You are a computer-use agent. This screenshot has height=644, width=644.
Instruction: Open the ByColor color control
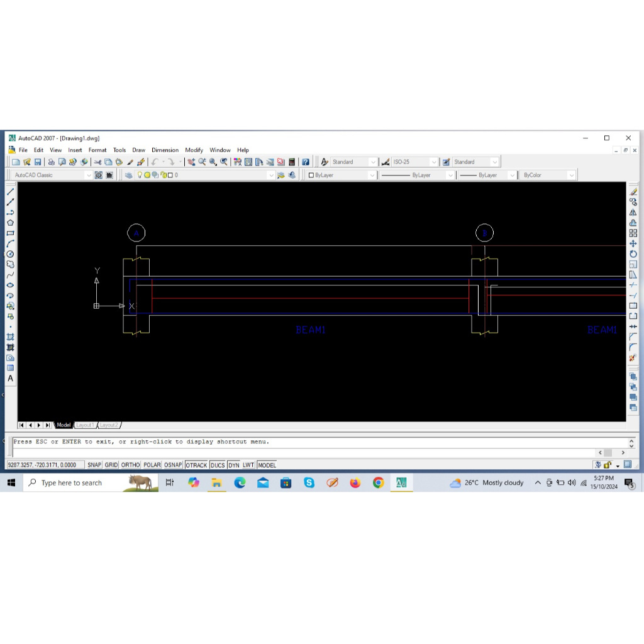(x=571, y=175)
